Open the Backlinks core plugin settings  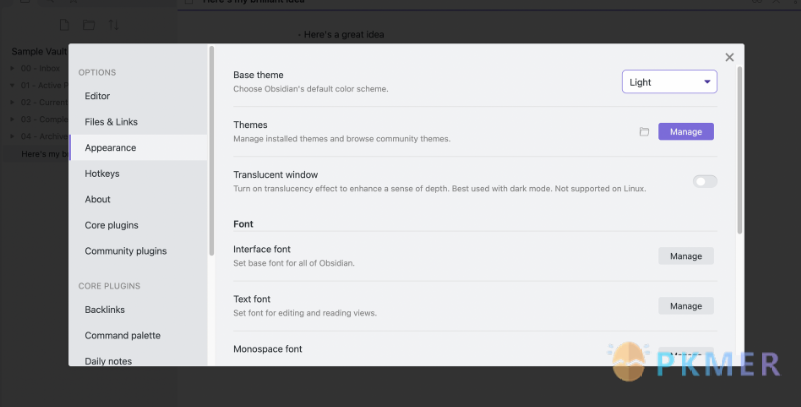point(105,309)
